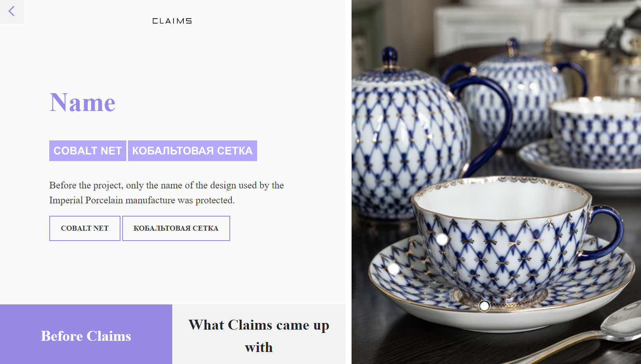Select the hotspot dot on the saucer

pyautogui.click(x=394, y=269)
